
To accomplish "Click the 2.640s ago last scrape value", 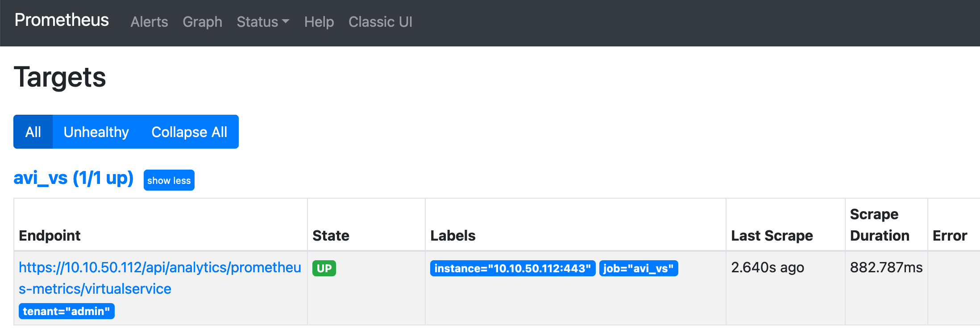I will 768,267.
